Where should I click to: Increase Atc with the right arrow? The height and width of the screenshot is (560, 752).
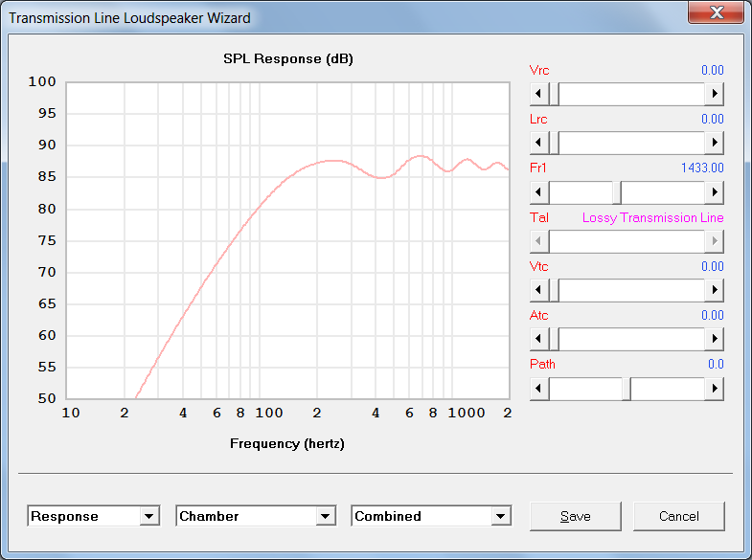point(714,339)
